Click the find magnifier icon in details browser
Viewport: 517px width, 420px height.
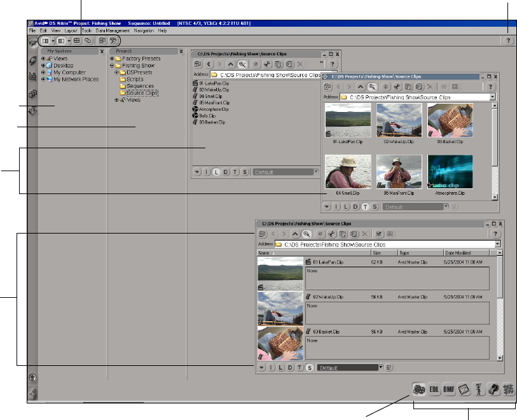coord(306,234)
